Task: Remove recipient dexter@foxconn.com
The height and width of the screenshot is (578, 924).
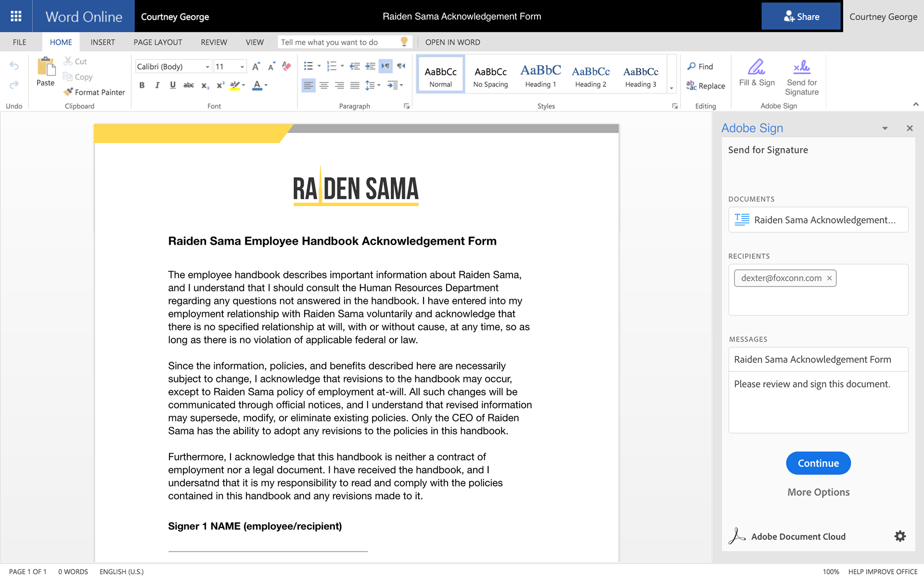Action: [829, 278]
